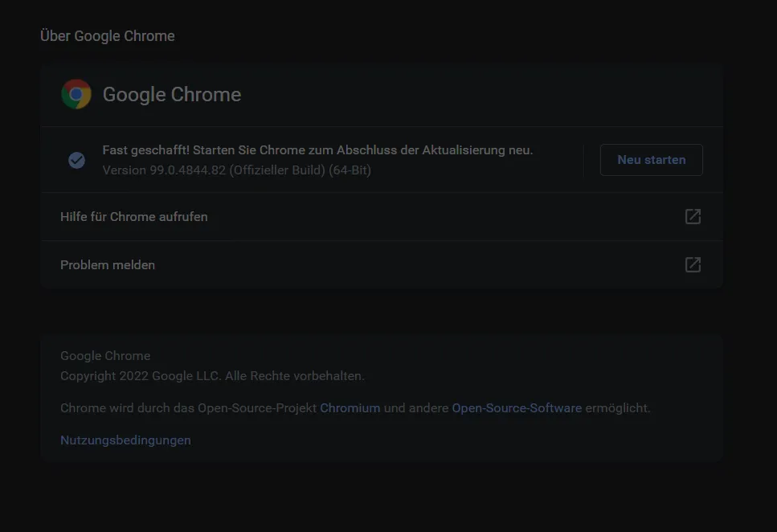Open external link icon for Problem melden
The image size is (777, 532).
click(x=693, y=264)
